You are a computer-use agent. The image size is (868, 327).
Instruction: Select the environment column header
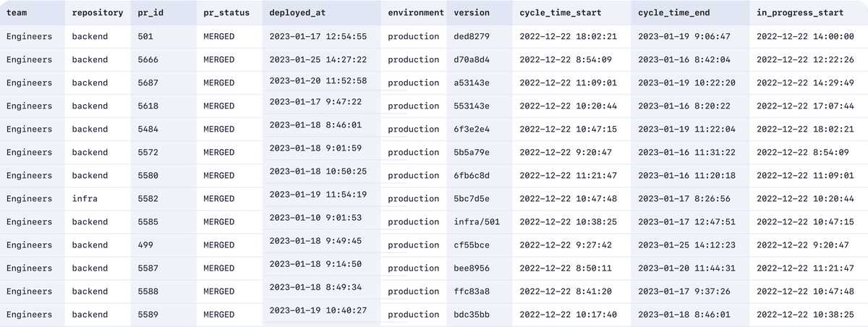pyautogui.click(x=414, y=13)
